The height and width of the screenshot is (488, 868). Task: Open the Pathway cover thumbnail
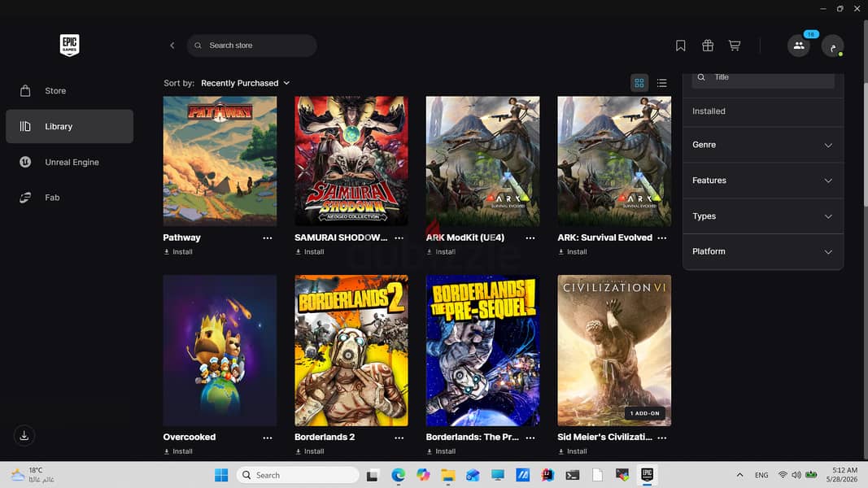(220, 161)
